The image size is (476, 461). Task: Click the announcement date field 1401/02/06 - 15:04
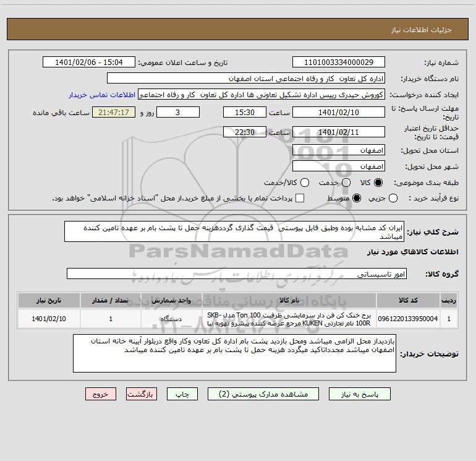click(x=88, y=62)
